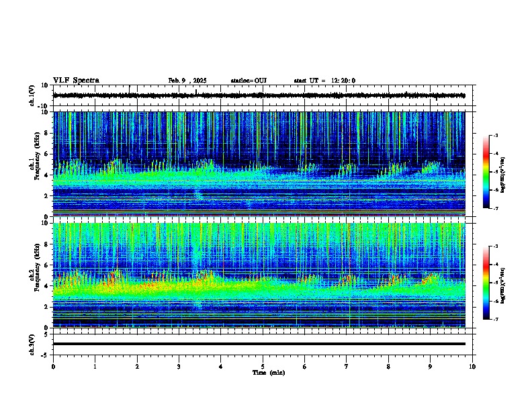Image resolution: width=532 pixels, height=411 pixels.
Task: Click the "-3" label on ch.1 colorbar
Action: [x=495, y=136]
